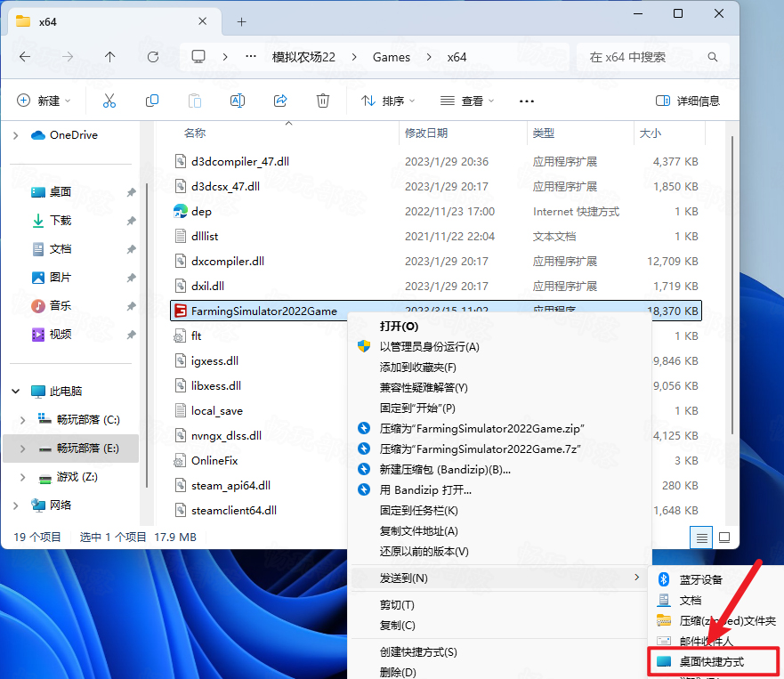Click the search box 在 x64 中搜索
The width and height of the screenshot is (784, 679).
[x=652, y=57]
